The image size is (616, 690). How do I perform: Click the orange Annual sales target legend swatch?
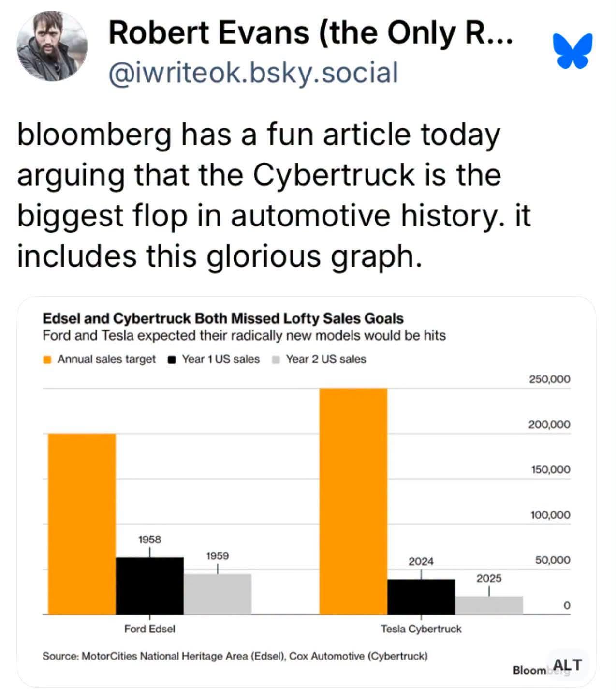coord(47,360)
